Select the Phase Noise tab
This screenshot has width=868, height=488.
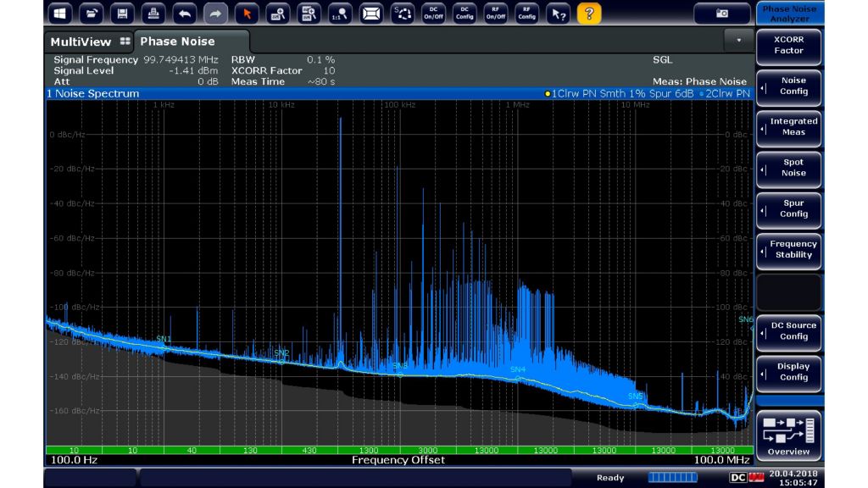pos(192,42)
